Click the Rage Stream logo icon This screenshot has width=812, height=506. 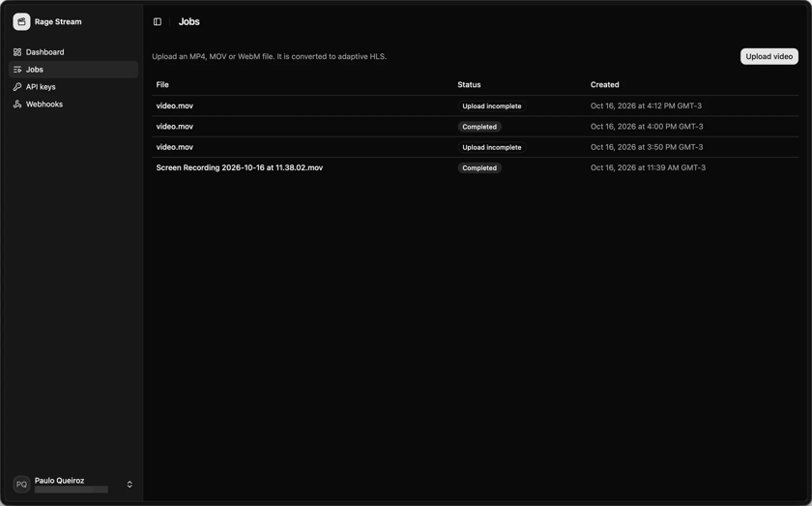point(21,22)
